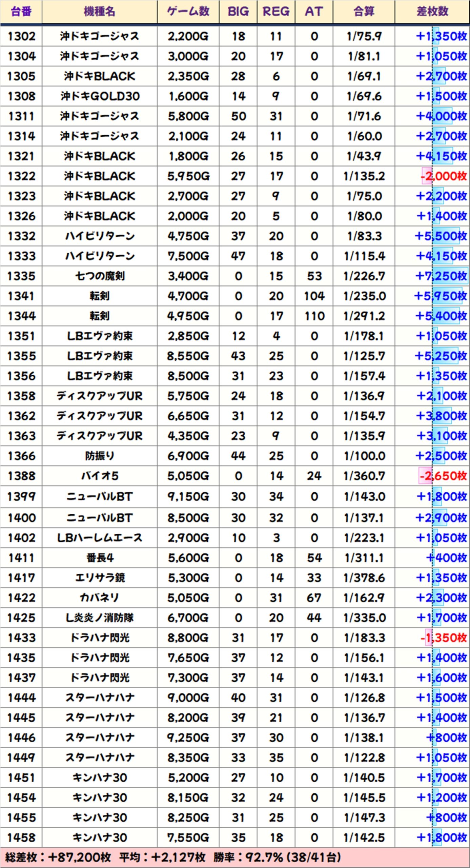Select machine number 1304 cell
This screenshot has width=470, height=868.
(21, 56)
